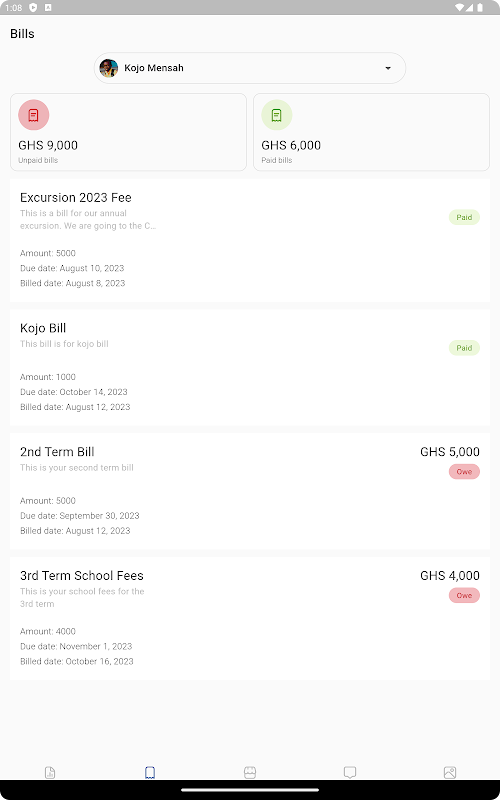Click the green paid bills receipt icon
This screenshot has height=800, width=500.
[277, 115]
